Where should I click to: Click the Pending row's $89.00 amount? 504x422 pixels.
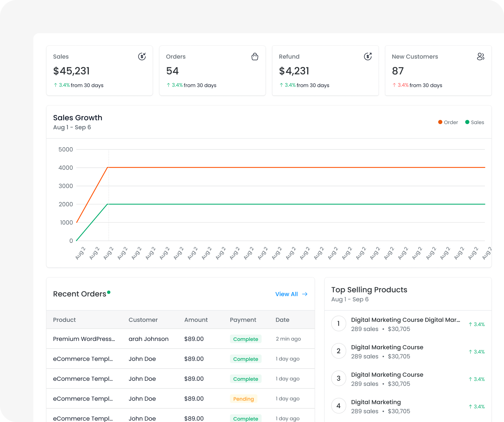(x=194, y=399)
